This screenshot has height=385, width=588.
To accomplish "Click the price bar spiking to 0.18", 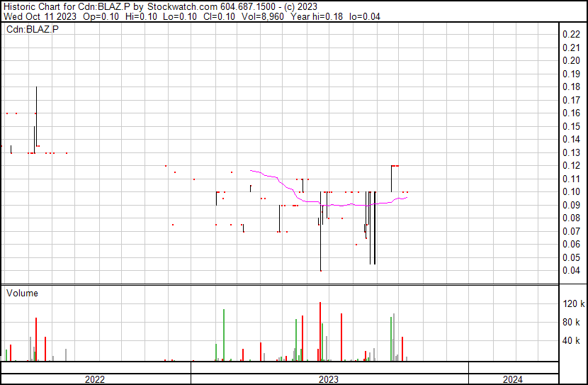I will tap(36, 113).
